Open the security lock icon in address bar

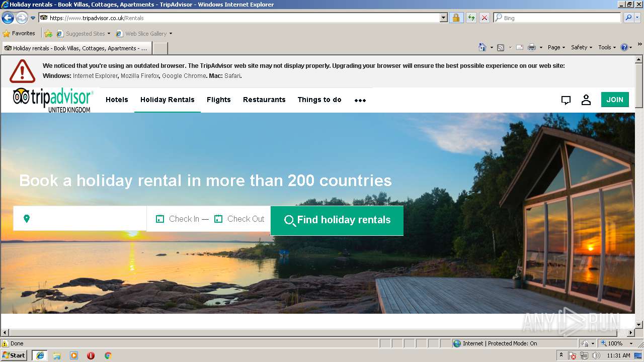coord(456,18)
